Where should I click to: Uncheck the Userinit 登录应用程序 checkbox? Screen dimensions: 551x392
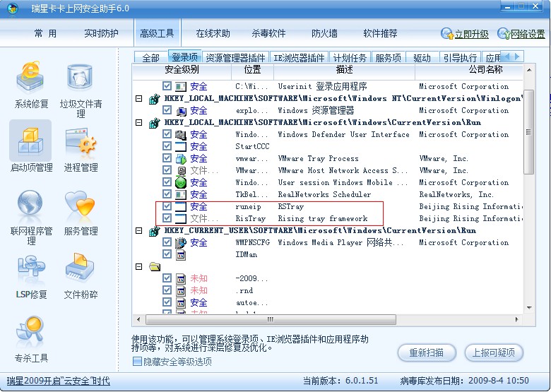pos(167,86)
